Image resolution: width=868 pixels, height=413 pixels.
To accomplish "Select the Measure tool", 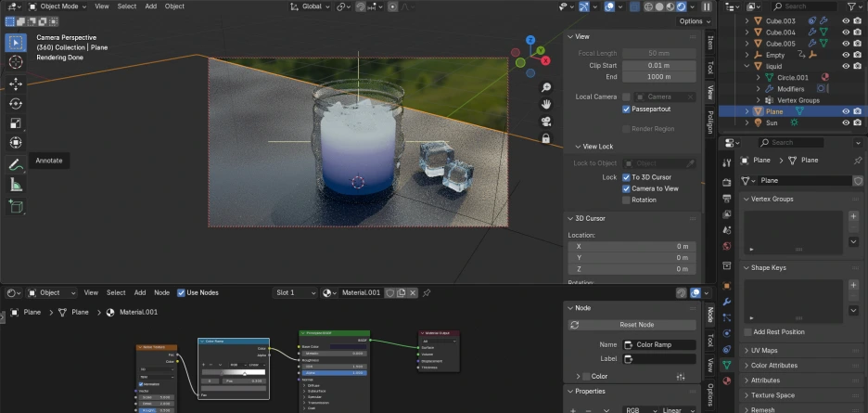I will pyautogui.click(x=16, y=185).
